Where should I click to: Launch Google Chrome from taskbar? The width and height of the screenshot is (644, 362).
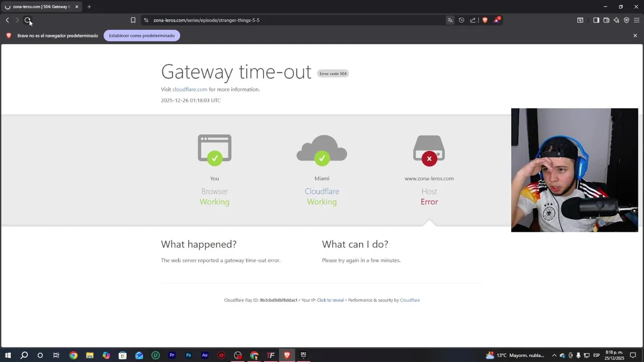point(73,355)
